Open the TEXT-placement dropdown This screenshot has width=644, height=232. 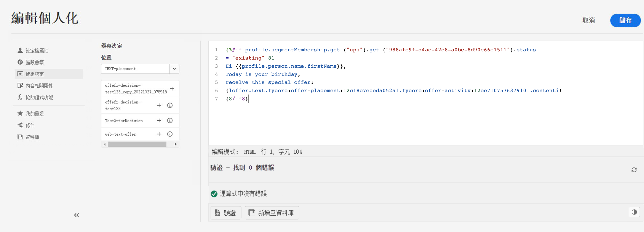pos(174,69)
